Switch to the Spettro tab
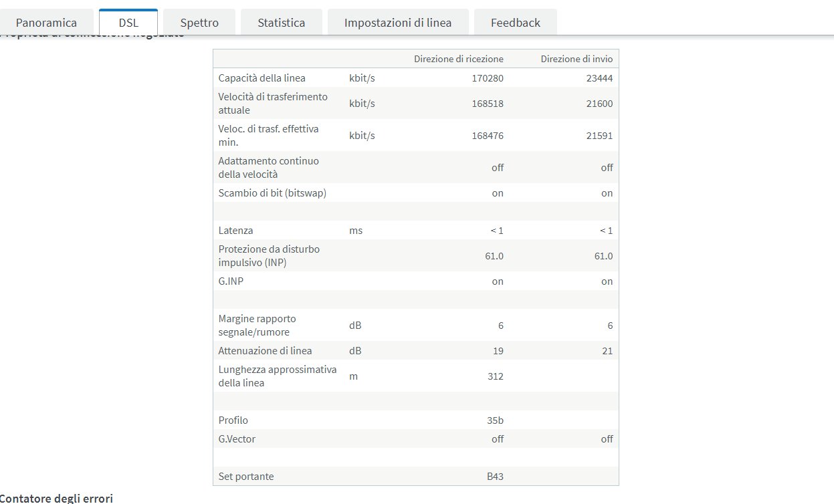 pyautogui.click(x=199, y=22)
